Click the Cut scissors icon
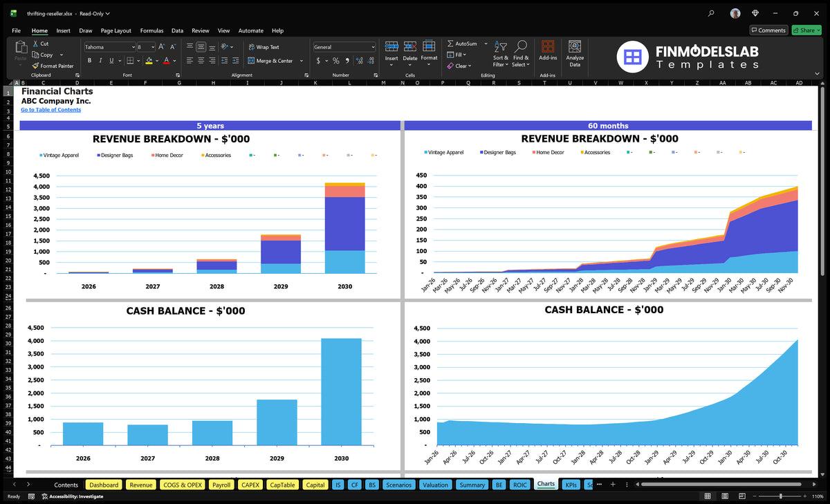The height and width of the screenshot is (504, 830). tap(35, 44)
